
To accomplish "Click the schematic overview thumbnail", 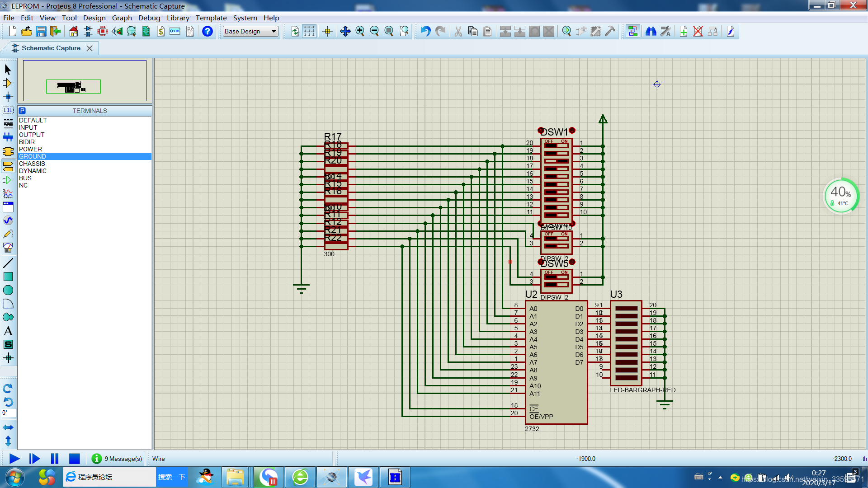I will (x=85, y=81).
